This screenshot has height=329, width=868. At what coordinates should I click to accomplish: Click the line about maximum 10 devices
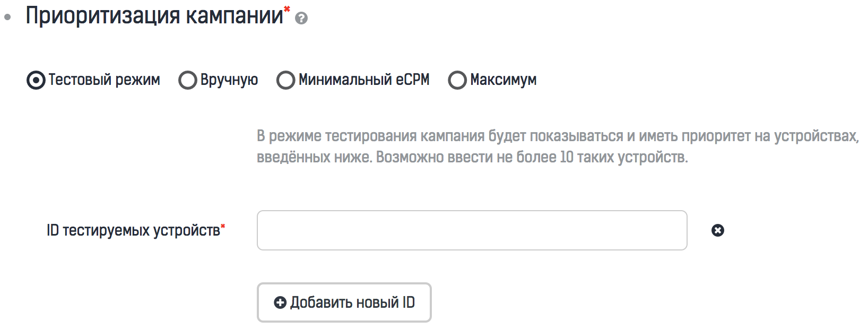pyautogui.click(x=472, y=158)
